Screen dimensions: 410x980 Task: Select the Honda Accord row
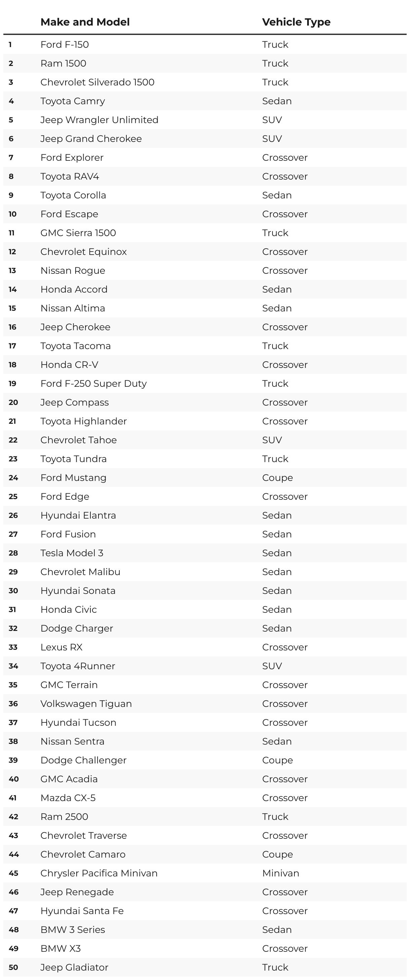click(205, 290)
